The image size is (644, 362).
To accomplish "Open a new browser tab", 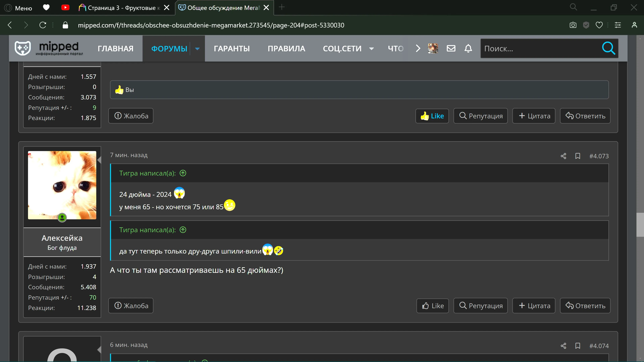I will (282, 7).
